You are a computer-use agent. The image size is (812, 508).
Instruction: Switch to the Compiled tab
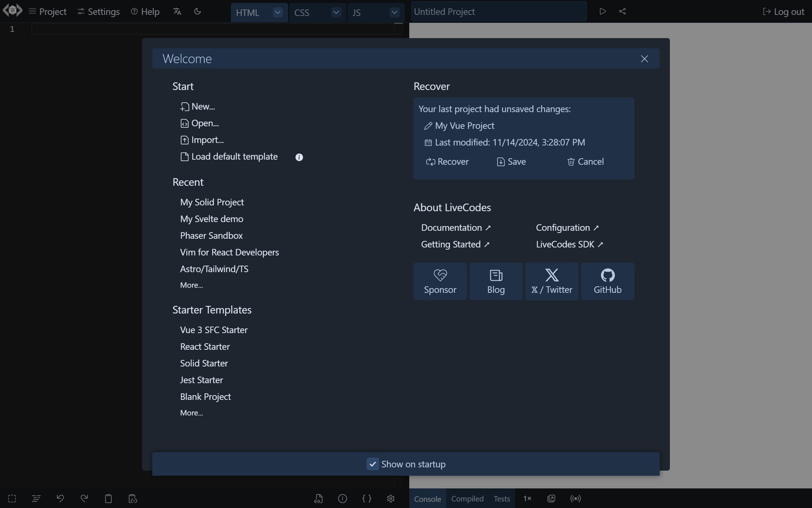tap(467, 499)
